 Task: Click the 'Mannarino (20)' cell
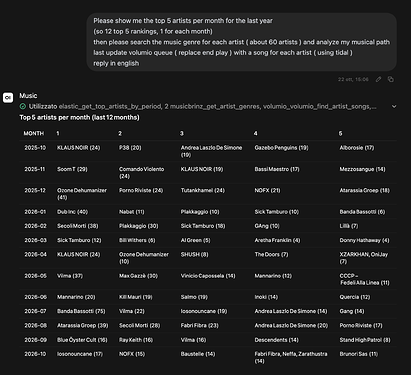tap(76, 297)
